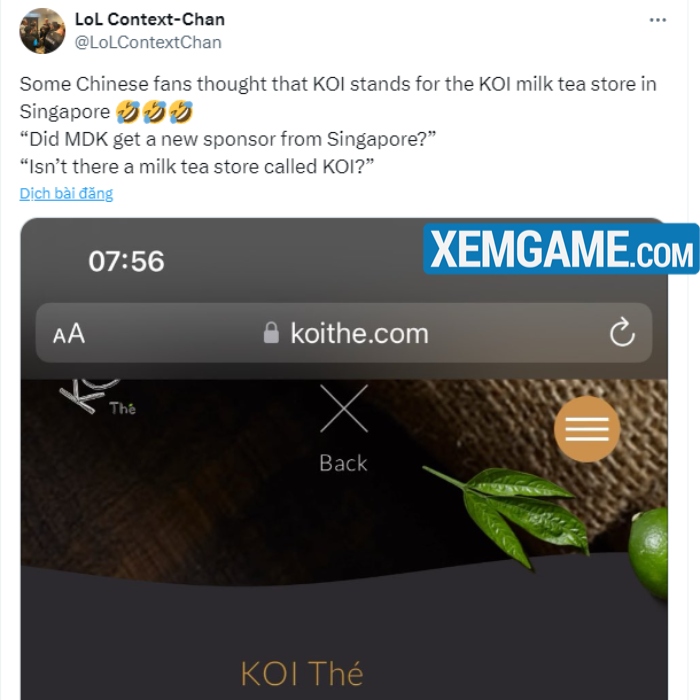Screen dimensions: 700x700
Task: Click the laughing emoji row in the tweet
Action: pos(154,112)
